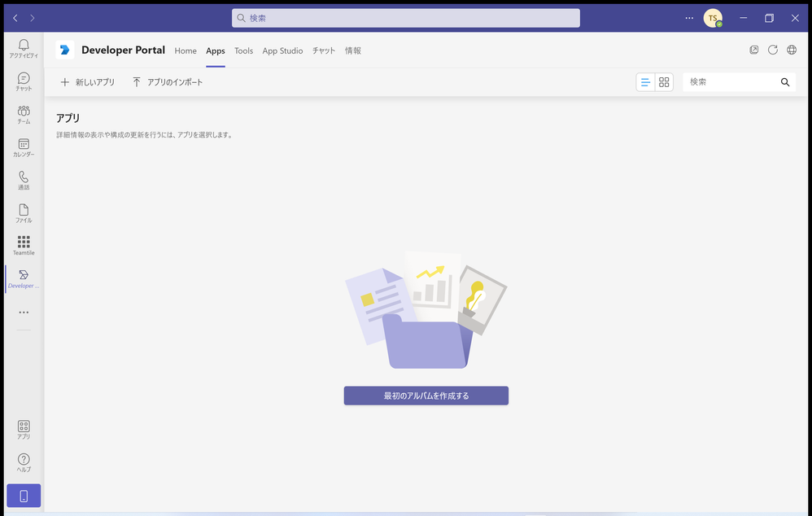Image resolution: width=812 pixels, height=516 pixels.
Task: Reload the Developer Portal tab
Action: point(773,50)
